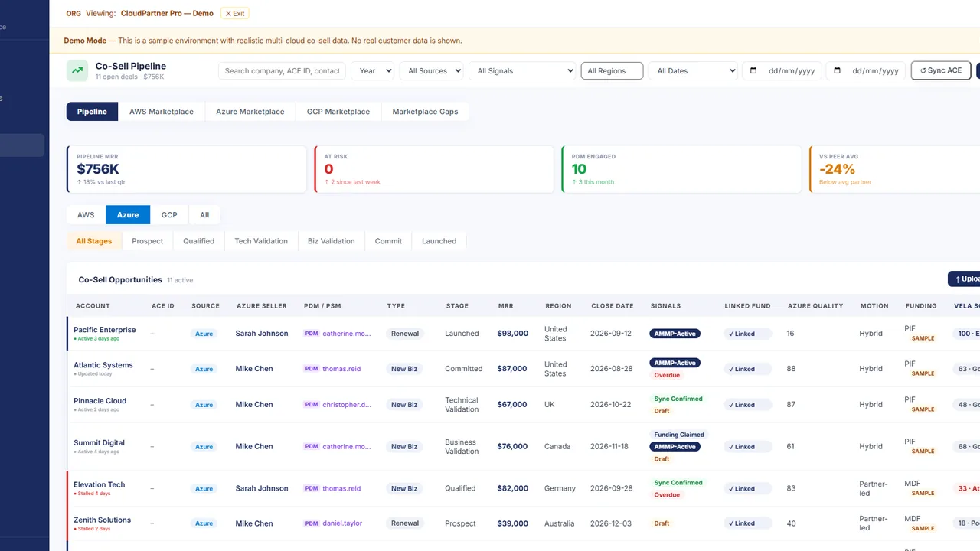The width and height of the screenshot is (980, 551).
Task: Click Sync ACE button
Action: click(x=941, y=70)
